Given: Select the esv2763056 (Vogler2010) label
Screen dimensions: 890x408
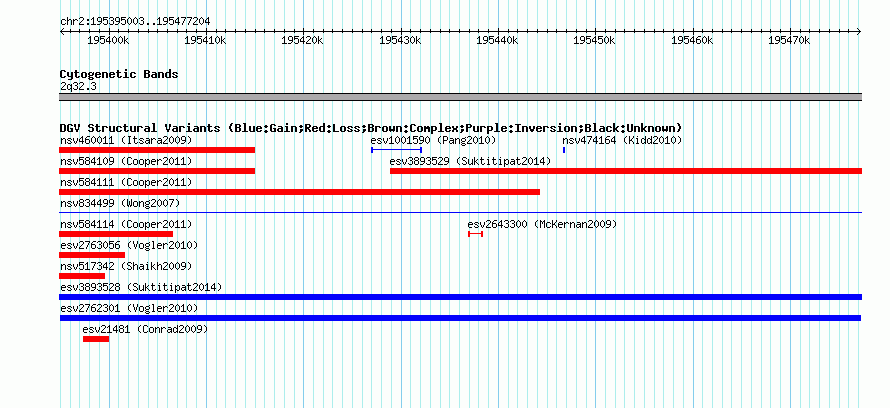Looking at the screenshot, I should (129, 245).
